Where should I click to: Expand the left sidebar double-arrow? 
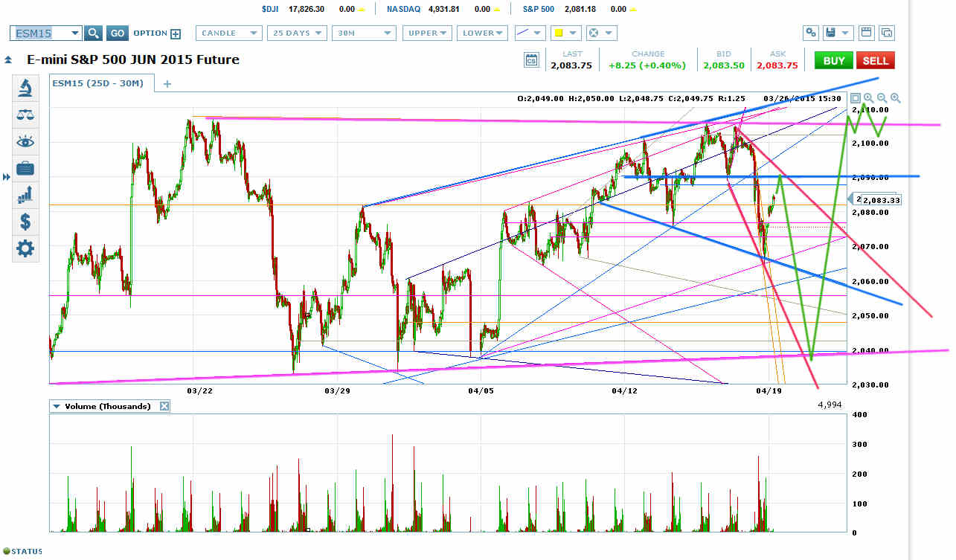tap(7, 176)
